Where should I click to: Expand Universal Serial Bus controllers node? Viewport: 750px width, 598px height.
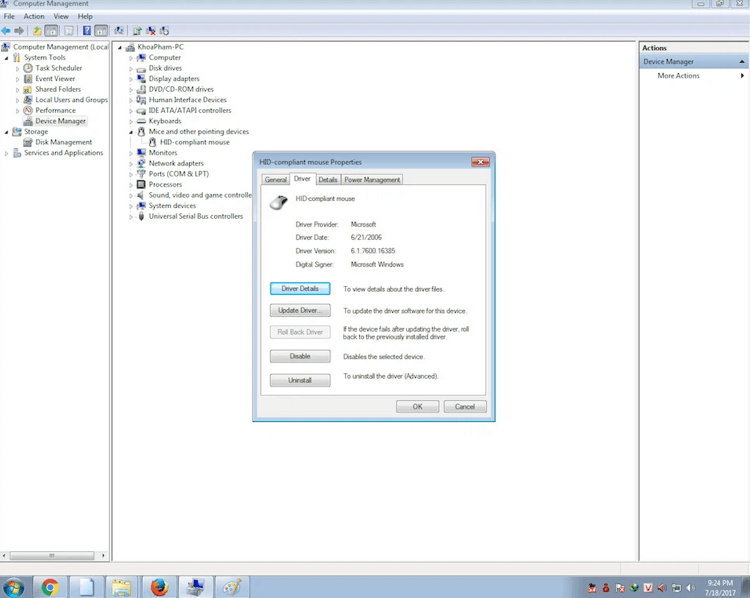[131, 217]
